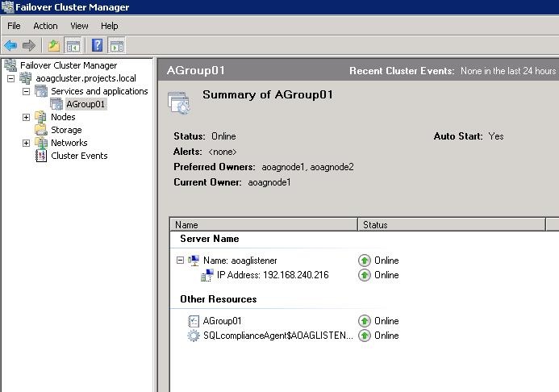Click the aoaglistener server name icon
This screenshot has height=392, width=559.
[194, 261]
